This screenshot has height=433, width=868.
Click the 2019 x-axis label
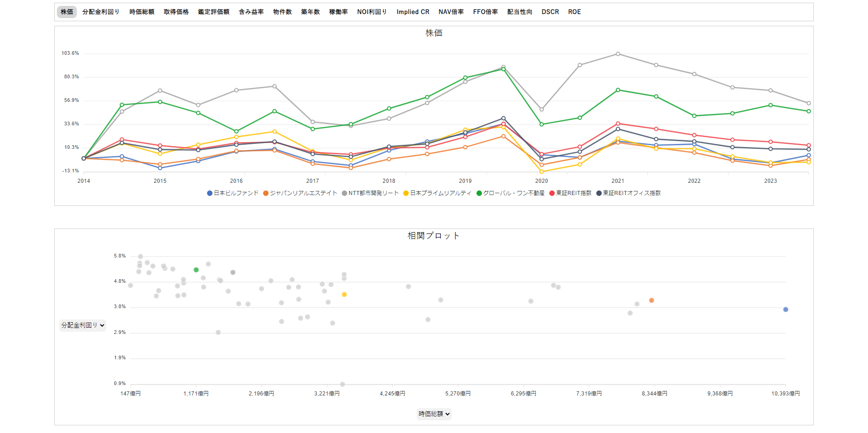pos(465,181)
